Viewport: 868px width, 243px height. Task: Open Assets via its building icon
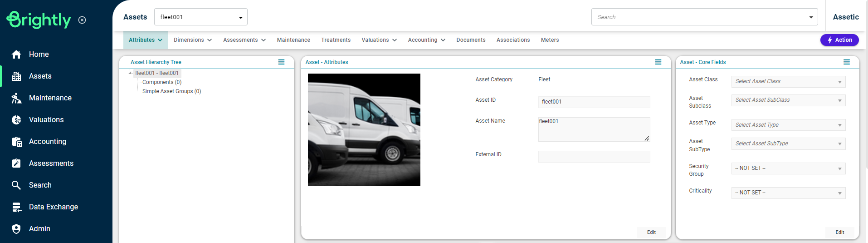(x=16, y=76)
